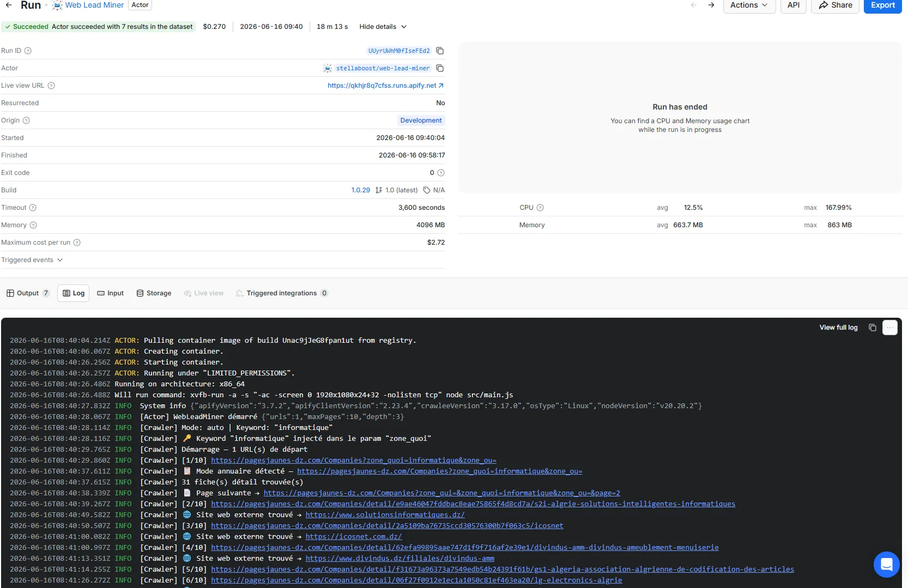Show help for CPU usage
This screenshot has height=588, width=908.
[540, 208]
